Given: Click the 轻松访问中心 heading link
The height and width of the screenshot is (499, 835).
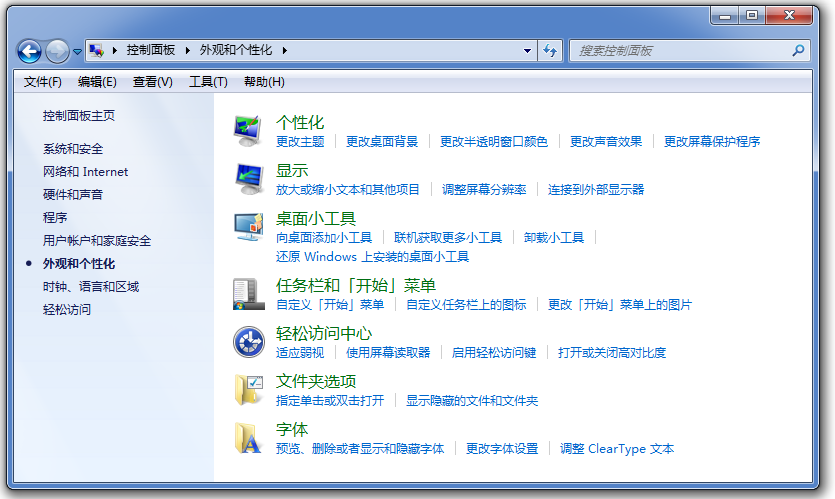Looking at the screenshot, I should click(324, 333).
